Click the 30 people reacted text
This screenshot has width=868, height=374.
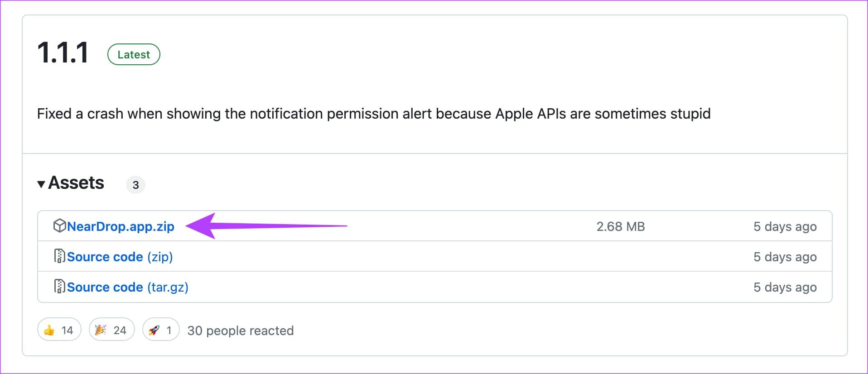(x=241, y=331)
